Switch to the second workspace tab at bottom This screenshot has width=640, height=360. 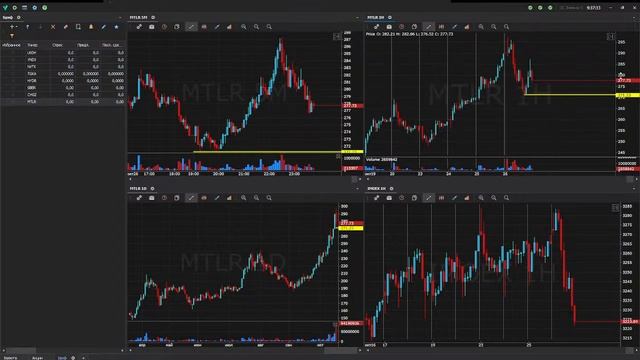point(38,358)
